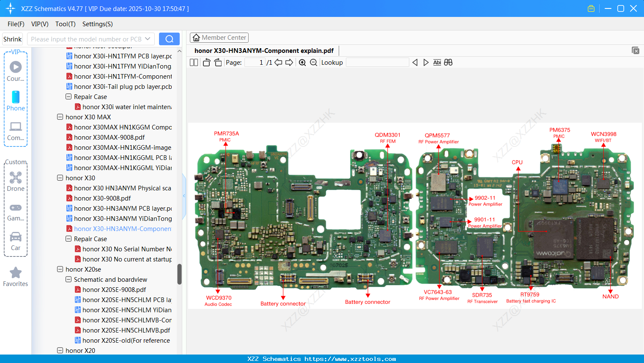Find previous lookup result triangle
Image resolution: width=644 pixels, height=363 pixels.
pyautogui.click(x=415, y=63)
